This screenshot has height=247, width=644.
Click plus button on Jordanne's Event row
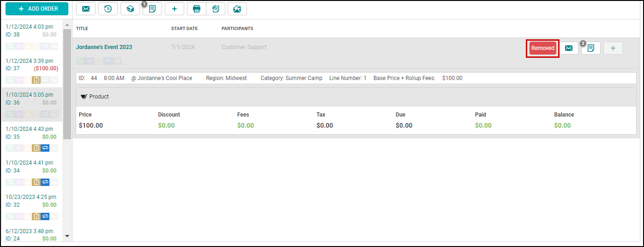pos(613,48)
